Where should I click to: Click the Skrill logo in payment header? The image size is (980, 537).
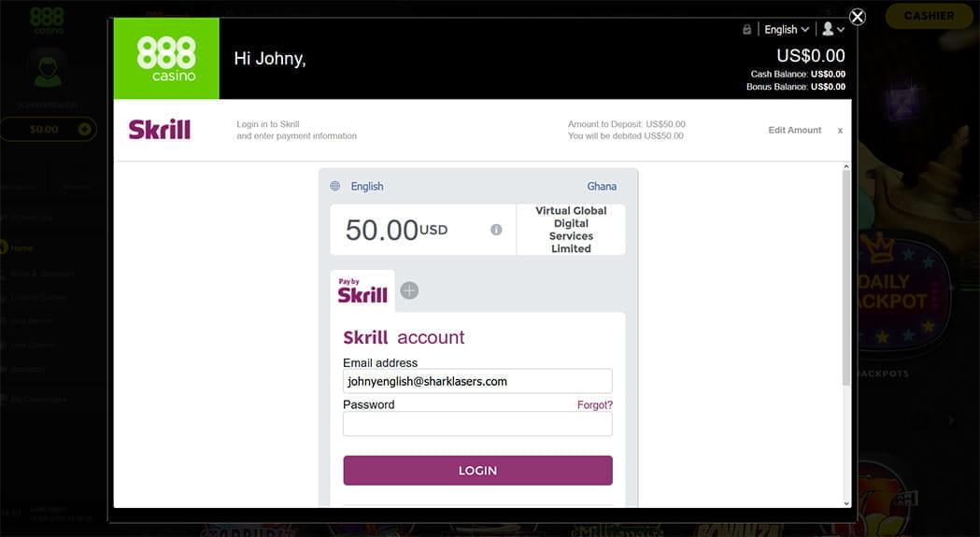[x=160, y=130]
